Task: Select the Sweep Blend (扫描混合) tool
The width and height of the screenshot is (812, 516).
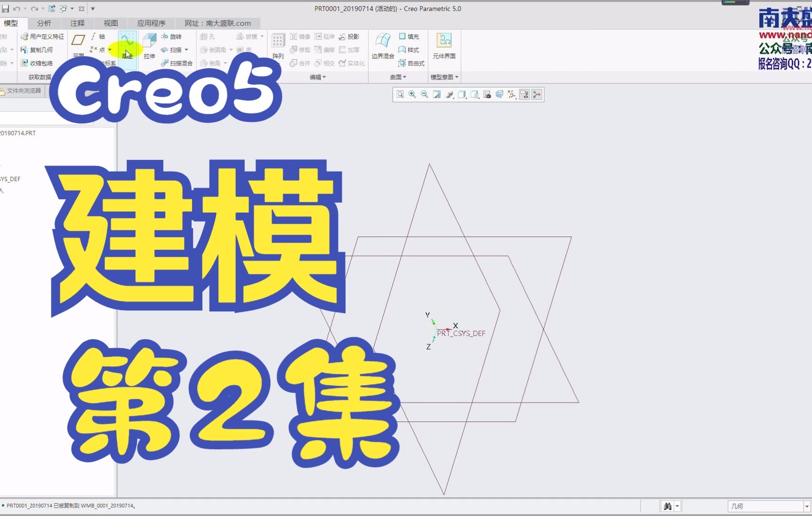Action: tap(178, 63)
